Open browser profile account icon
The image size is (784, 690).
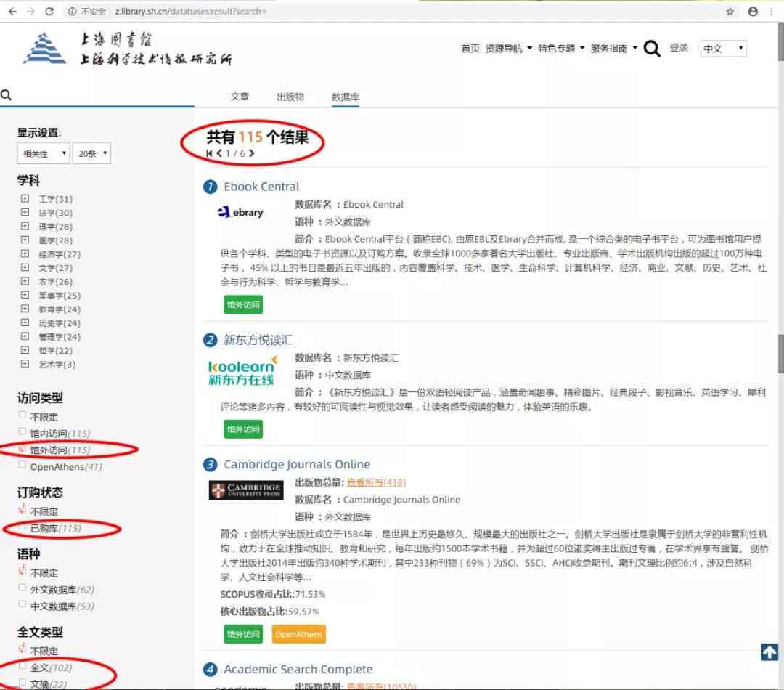(x=753, y=11)
